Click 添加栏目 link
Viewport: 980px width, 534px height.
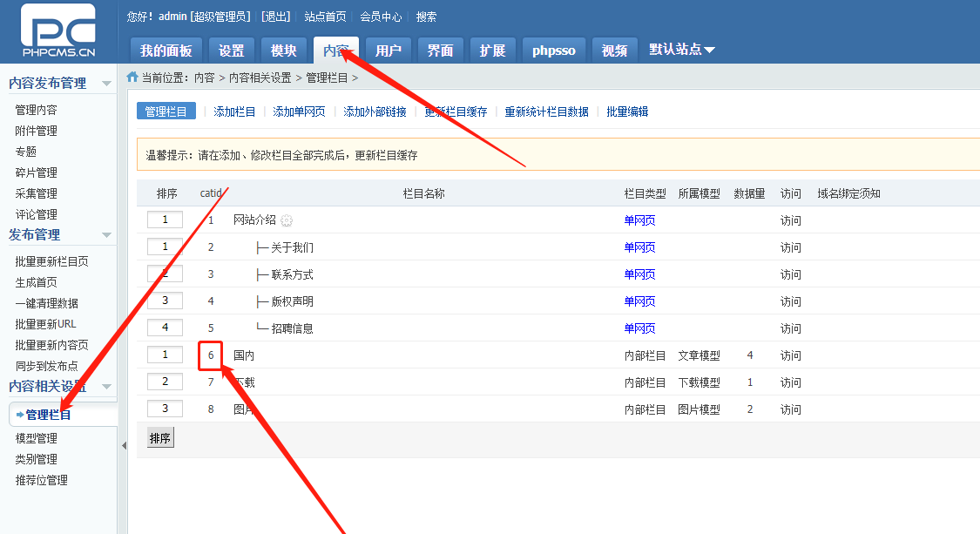(234, 112)
